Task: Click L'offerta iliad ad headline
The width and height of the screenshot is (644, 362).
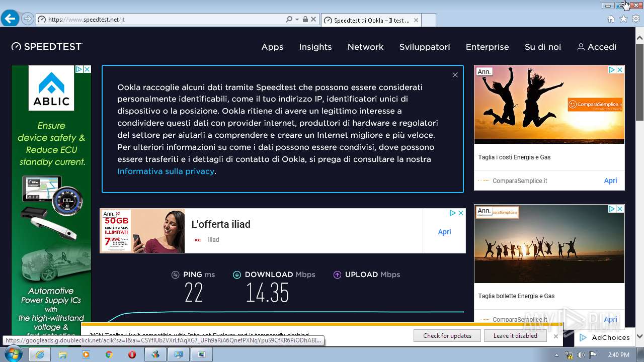Action: coord(221,224)
